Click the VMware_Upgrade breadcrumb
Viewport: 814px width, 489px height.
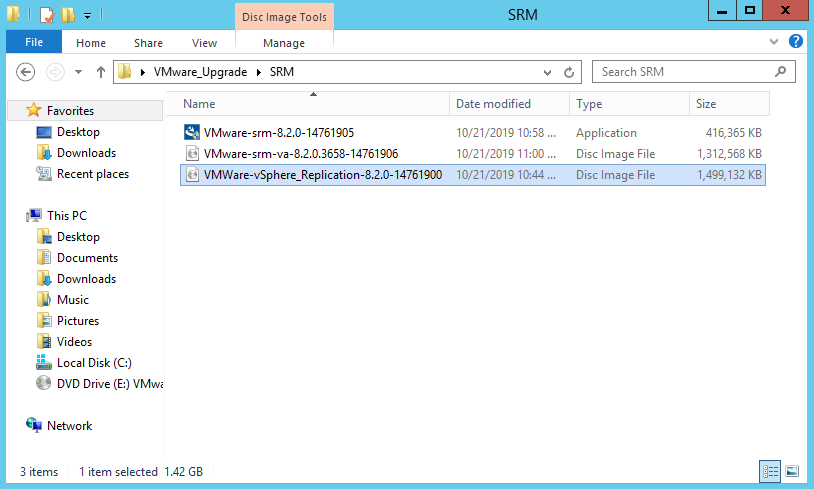(x=200, y=72)
